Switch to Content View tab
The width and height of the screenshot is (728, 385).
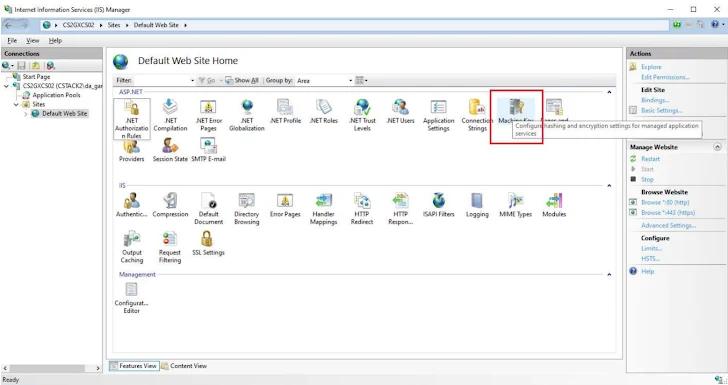pyautogui.click(x=184, y=366)
